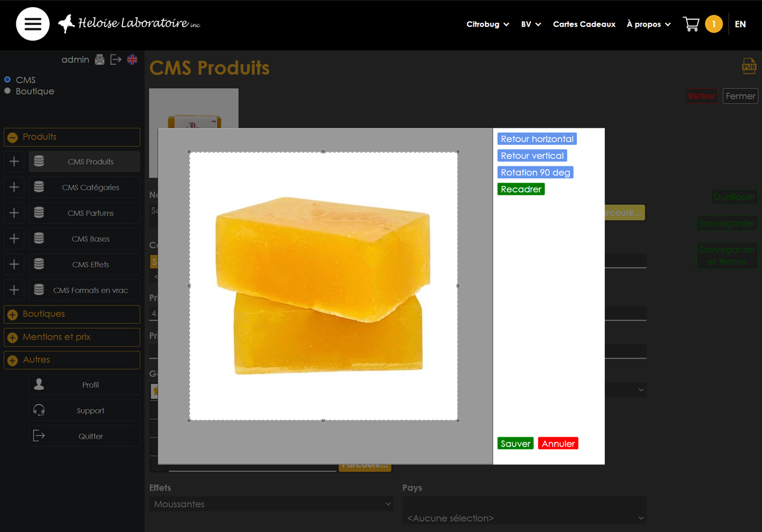Screen dimensions: 762x532
Task: Click the plus icon beside CMS Produits
Action: pos(14,161)
